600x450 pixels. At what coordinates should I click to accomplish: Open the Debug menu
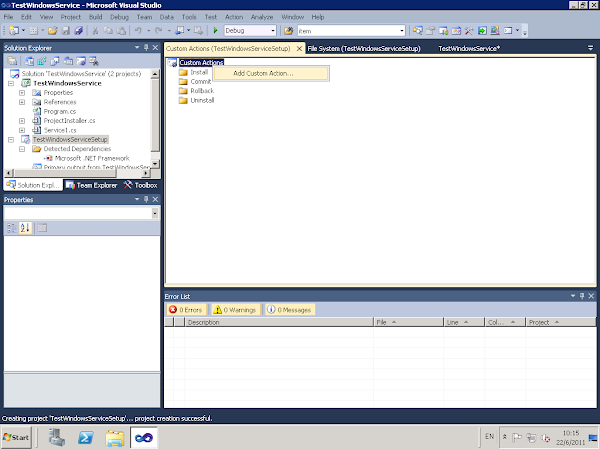coord(119,17)
